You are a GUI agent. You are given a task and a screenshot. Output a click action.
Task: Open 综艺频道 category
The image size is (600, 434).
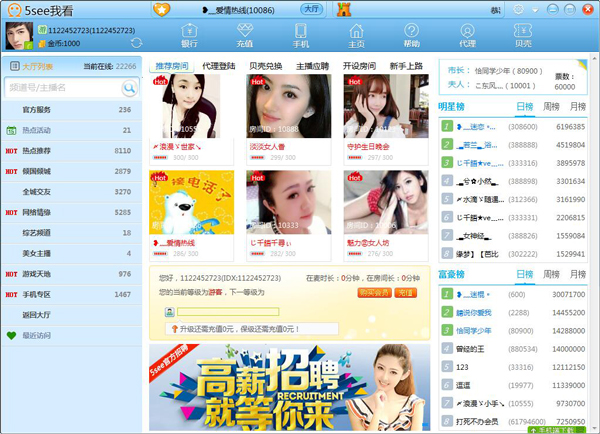click(72, 233)
